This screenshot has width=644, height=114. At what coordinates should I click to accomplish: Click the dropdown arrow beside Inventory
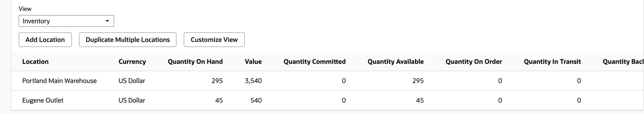tap(107, 21)
